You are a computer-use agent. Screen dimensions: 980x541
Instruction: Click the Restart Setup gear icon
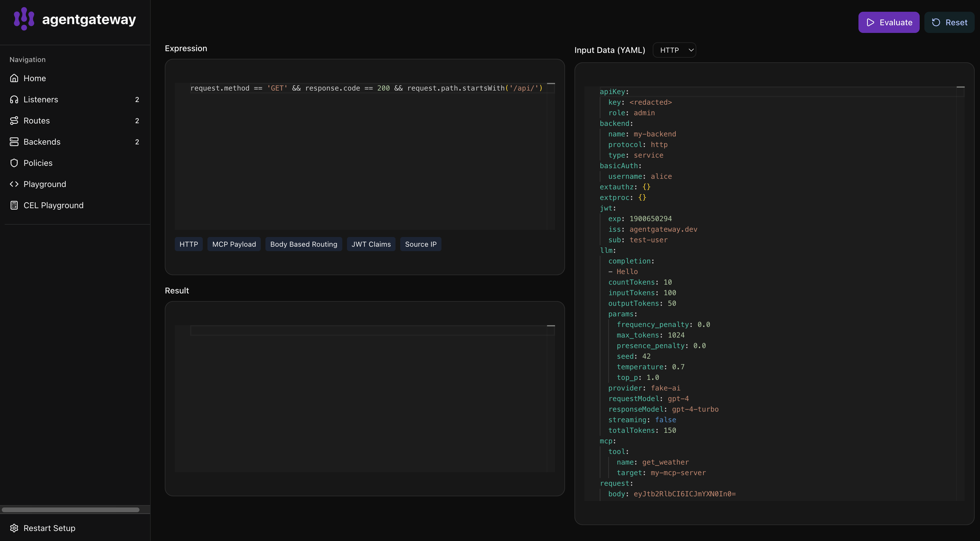pyautogui.click(x=14, y=528)
